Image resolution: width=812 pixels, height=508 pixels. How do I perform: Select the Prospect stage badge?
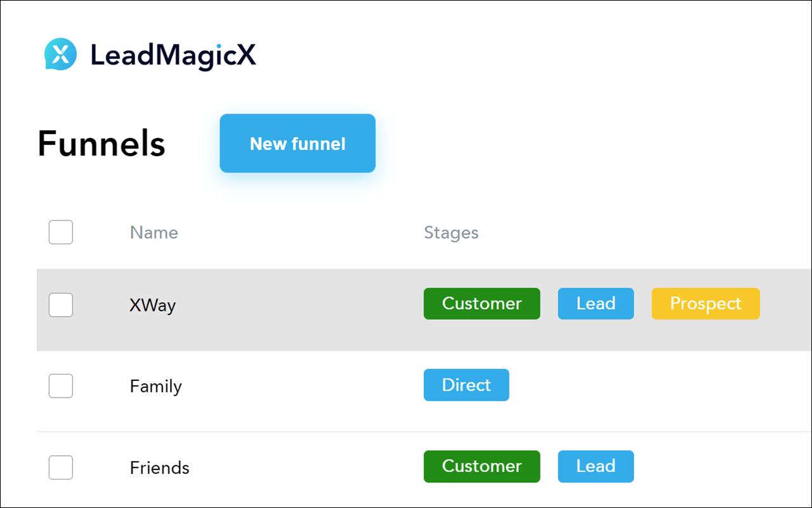[705, 304]
